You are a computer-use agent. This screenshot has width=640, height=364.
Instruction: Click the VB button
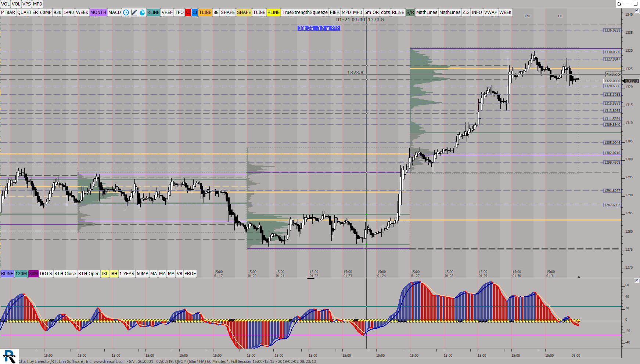point(179,274)
